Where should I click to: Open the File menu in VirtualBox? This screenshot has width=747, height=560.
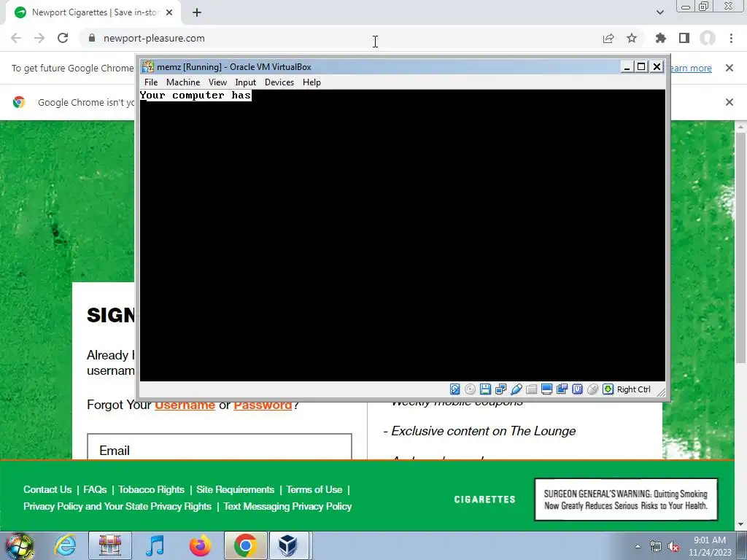point(151,82)
